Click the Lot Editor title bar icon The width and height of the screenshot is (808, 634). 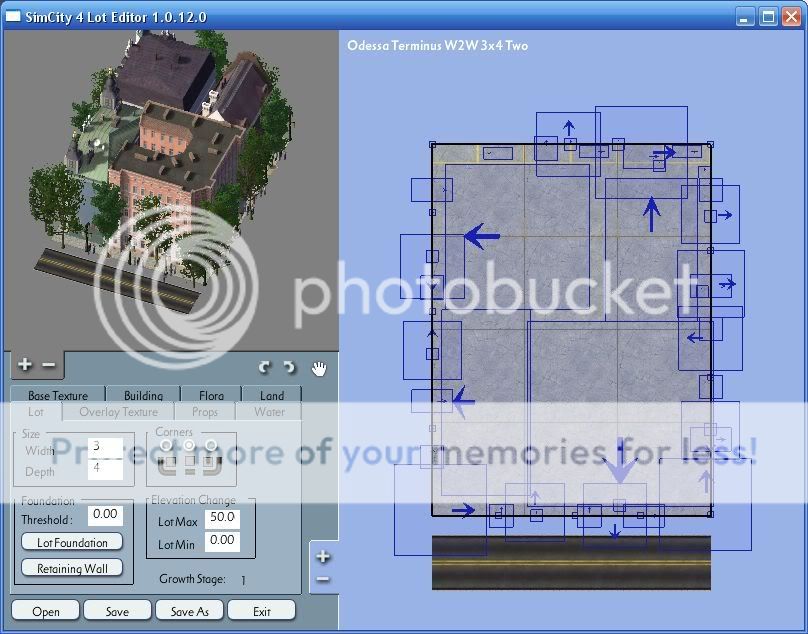13,16
